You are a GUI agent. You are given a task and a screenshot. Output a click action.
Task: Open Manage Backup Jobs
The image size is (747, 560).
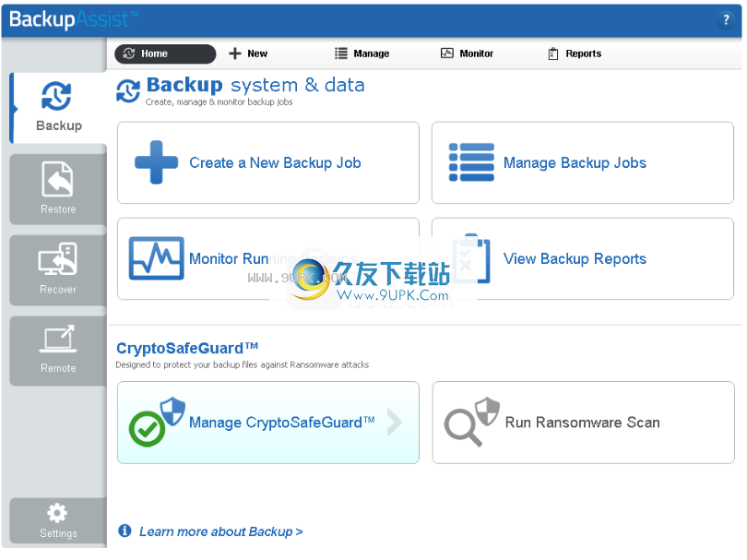click(x=583, y=162)
